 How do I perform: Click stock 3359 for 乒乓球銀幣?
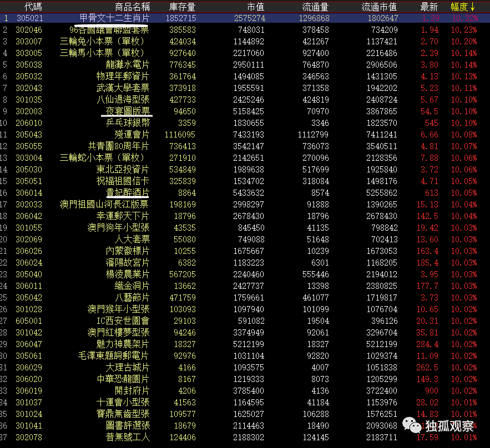pyautogui.click(x=187, y=123)
